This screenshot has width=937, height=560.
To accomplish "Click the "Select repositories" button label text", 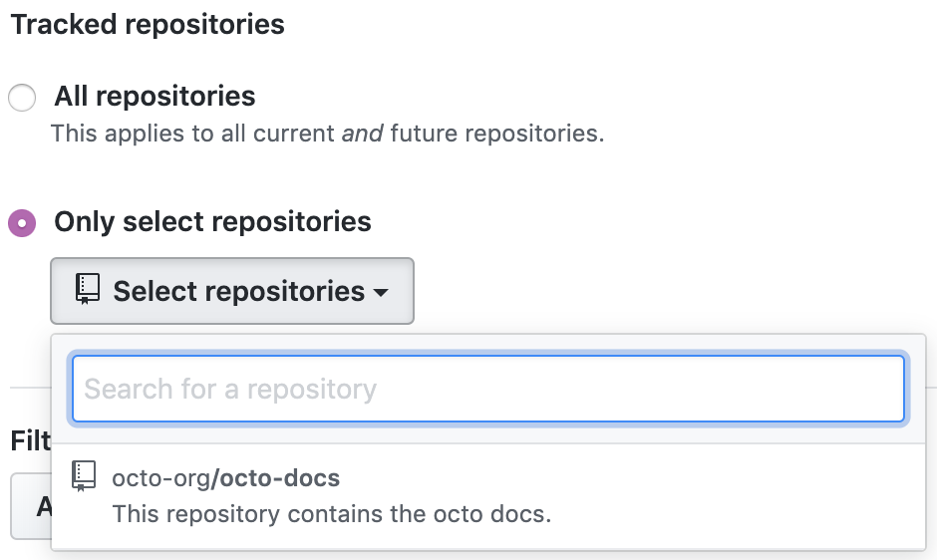I will (238, 291).
